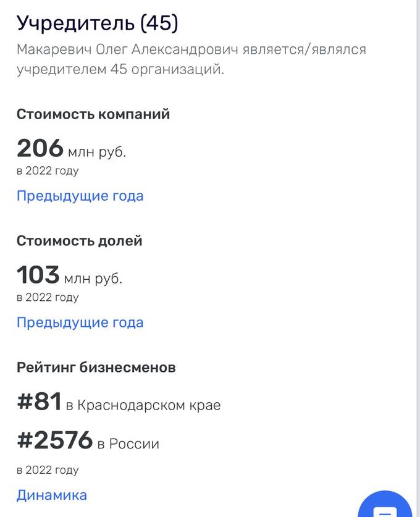Click the #81 в Краснодарском крае ranking

[119, 401]
